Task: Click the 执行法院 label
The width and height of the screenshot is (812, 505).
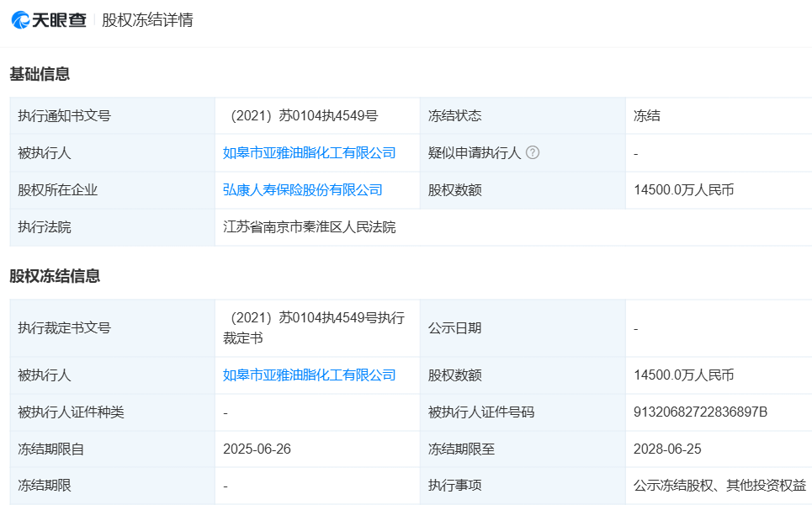Action: click(x=44, y=227)
